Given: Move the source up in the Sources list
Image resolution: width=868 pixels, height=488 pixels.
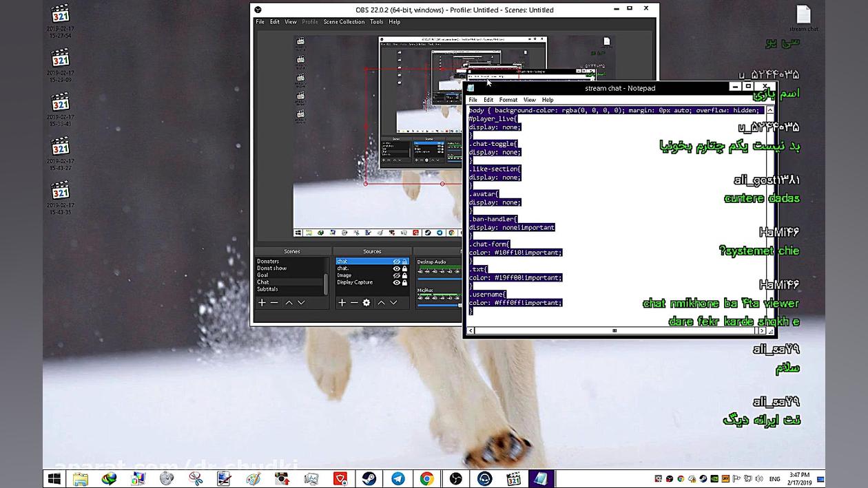Looking at the screenshot, I should point(381,303).
